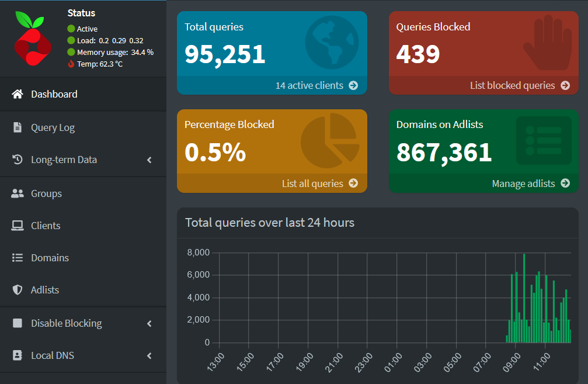
Task: Click the Groups people icon
Action: (x=16, y=193)
